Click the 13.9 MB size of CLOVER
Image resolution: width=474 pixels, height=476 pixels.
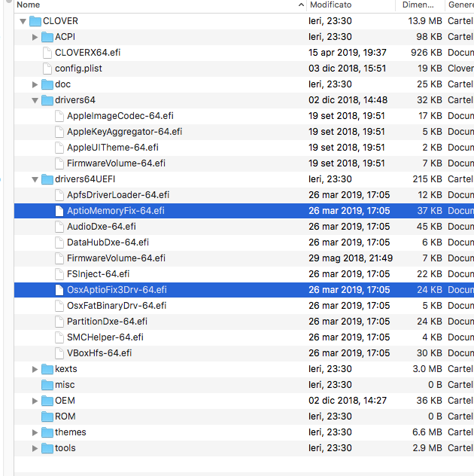point(425,21)
